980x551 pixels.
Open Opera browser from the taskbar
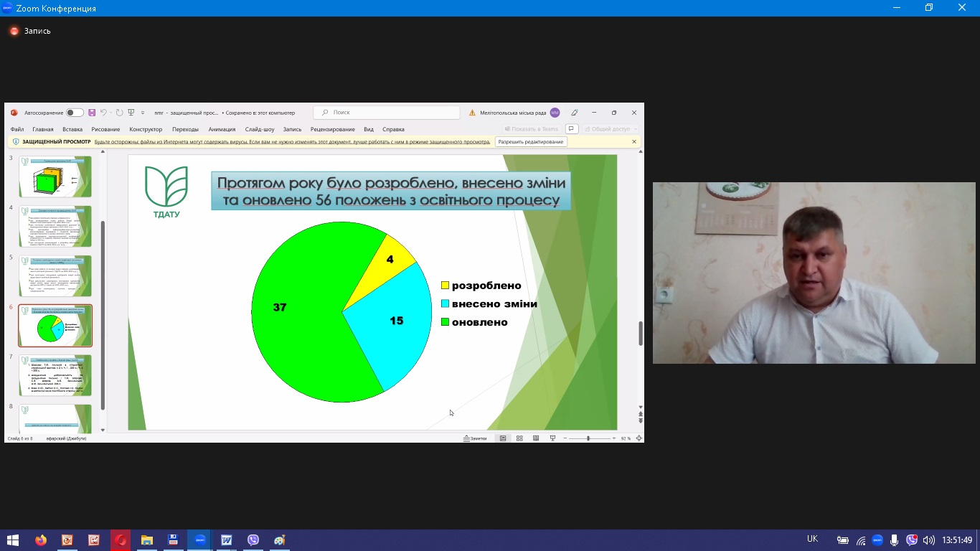point(121,540)
